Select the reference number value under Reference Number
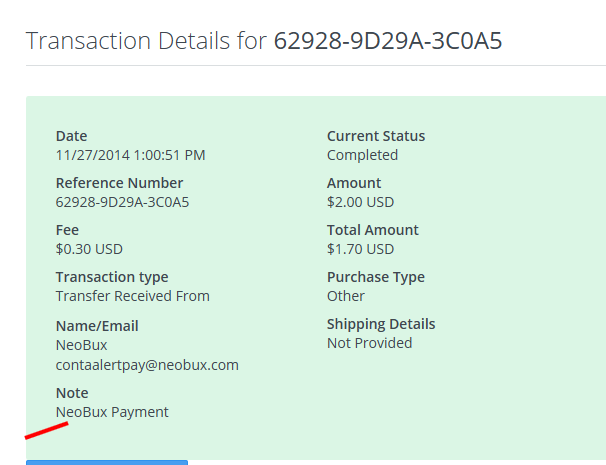Viewport: 606px width, 465px height. click(x=122, y=202)
